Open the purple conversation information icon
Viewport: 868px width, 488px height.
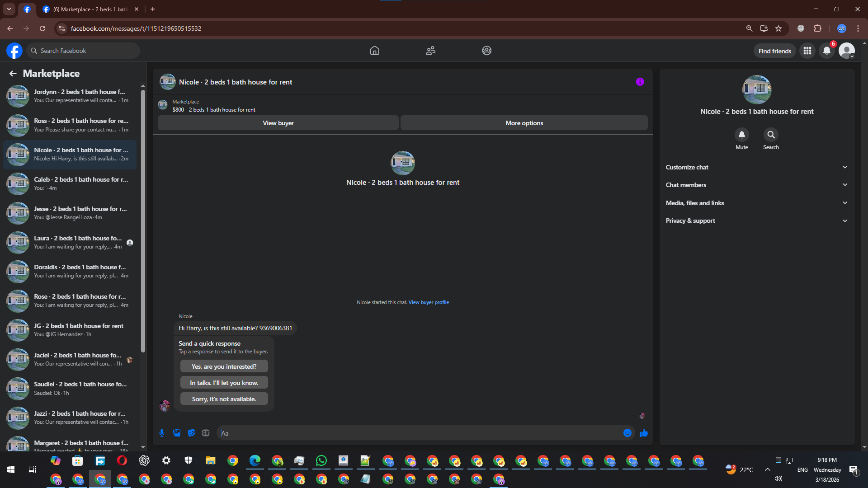[x=640, y=82]
